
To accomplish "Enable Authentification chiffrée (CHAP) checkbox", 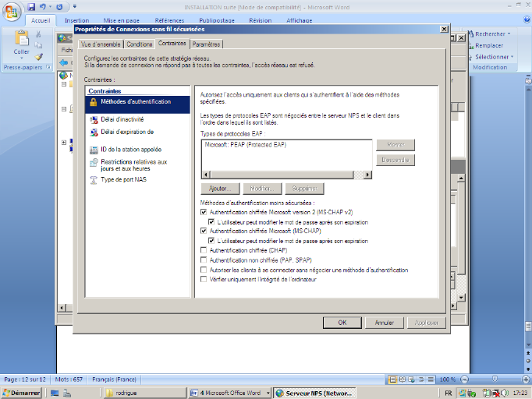I will 204,250.
